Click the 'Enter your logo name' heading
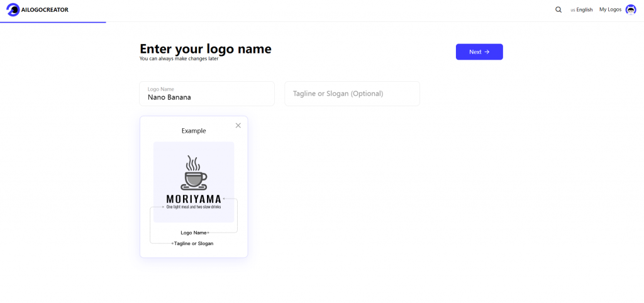 (x=205, y=49)
